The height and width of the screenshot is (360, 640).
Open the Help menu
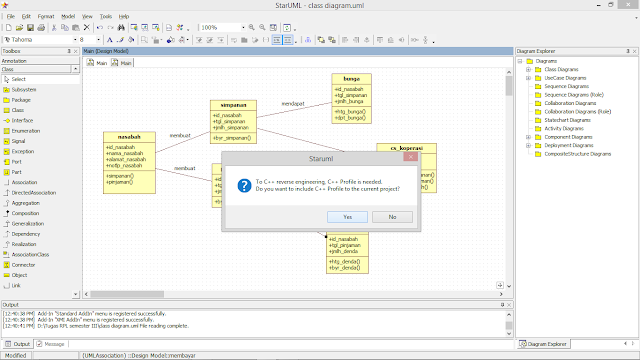[124, 16]
